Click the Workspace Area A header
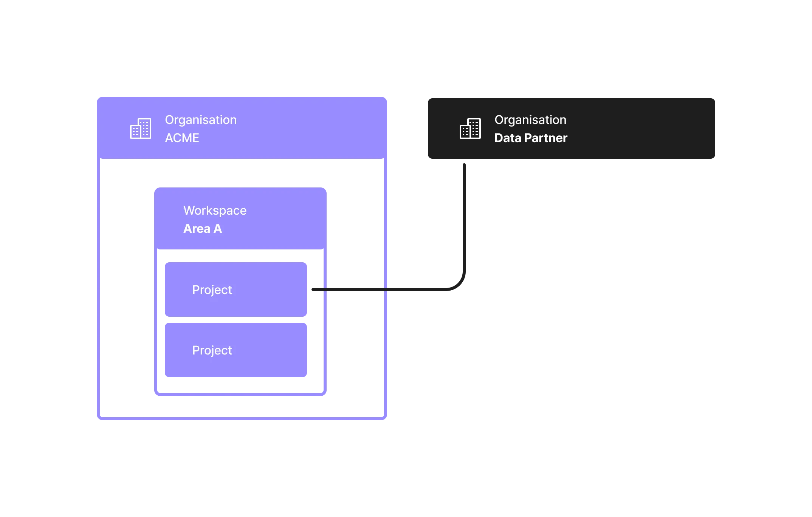 click(x=240, y=218)
